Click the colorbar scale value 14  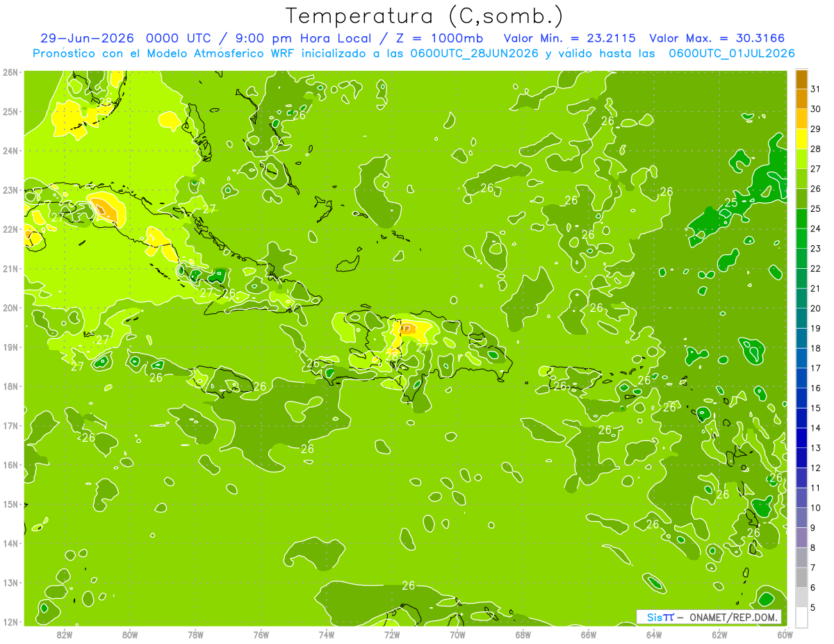pyautogui.click(x=816, y=428)
